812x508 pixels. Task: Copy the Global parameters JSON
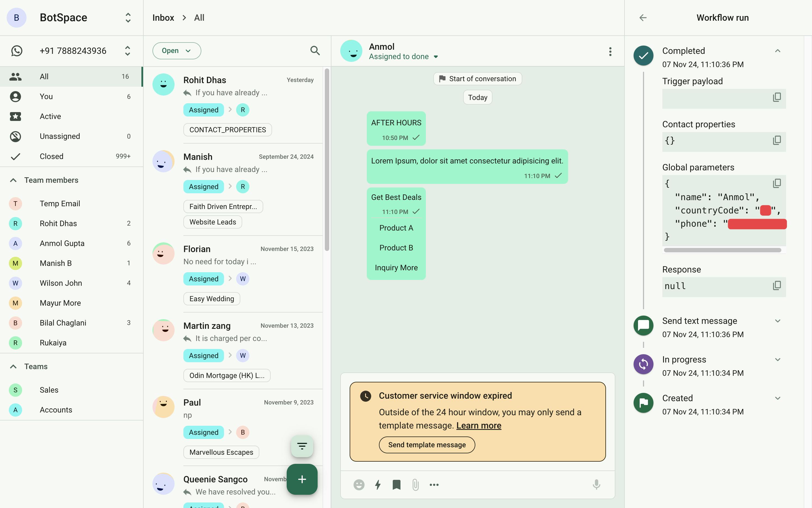777,183
